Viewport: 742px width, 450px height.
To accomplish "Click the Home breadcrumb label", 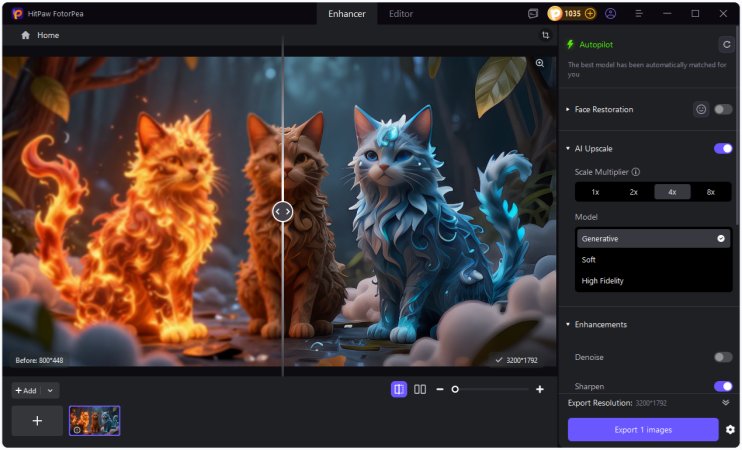I will [48, 35].
